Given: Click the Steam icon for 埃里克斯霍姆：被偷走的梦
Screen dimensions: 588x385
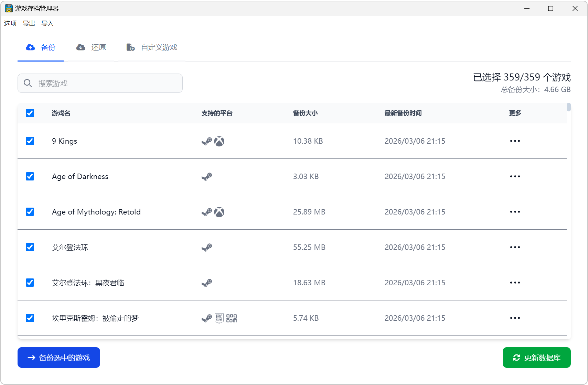Looking at the screenshot, I should (207, 318).
